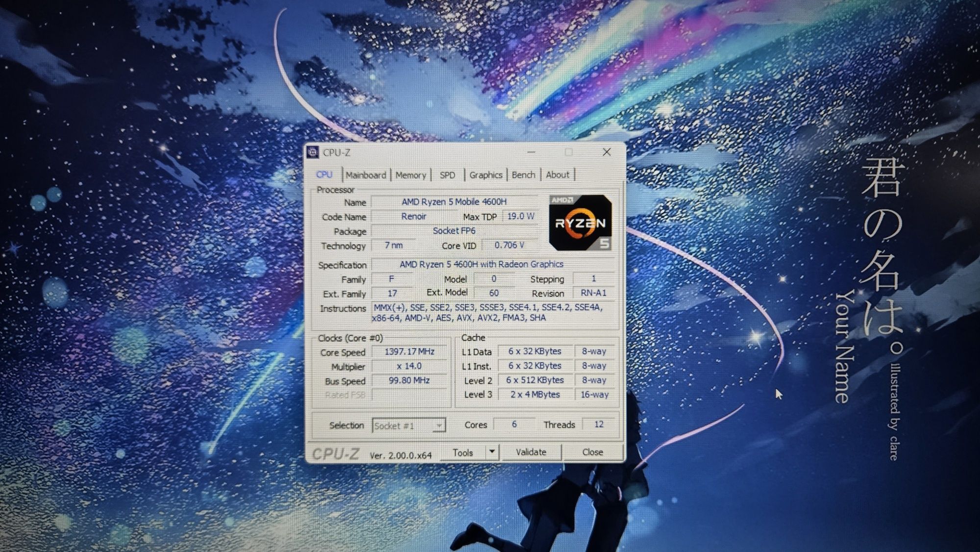This screenshot has width=980, height=552.
Task: Click the AMD Ryzen 5 logo badge
Action: point(581,223)
